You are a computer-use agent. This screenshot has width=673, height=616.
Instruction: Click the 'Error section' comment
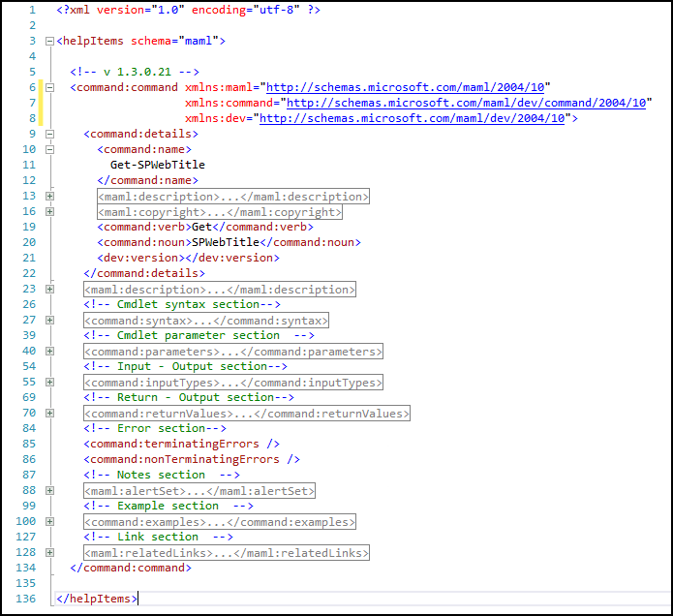click(155, 428)
